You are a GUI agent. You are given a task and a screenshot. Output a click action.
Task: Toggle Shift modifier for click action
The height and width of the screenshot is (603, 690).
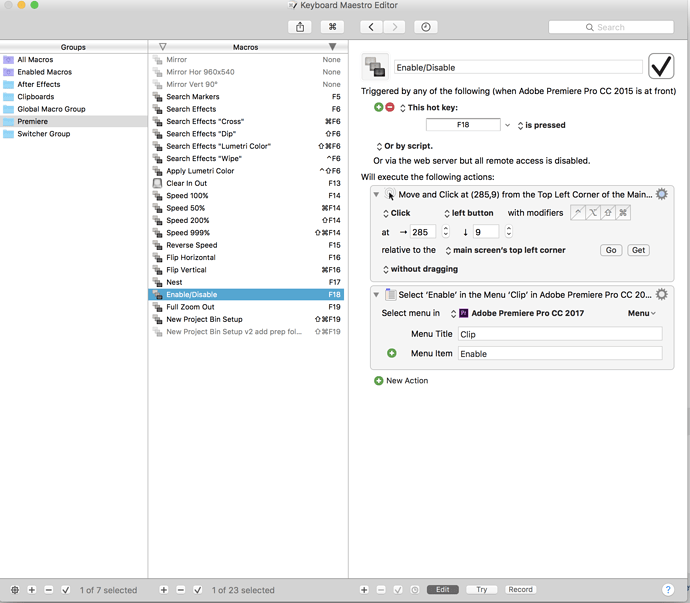tap(608, 213)
